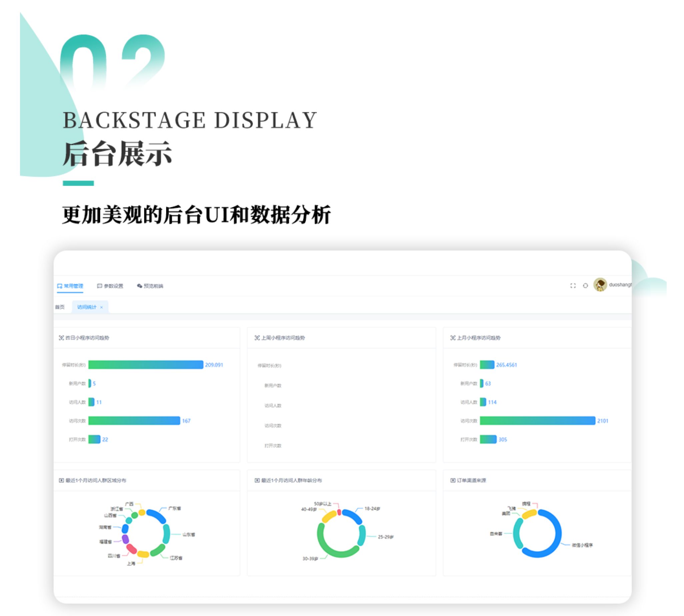Click the icon before 最近1个月访问人群区域分布
This screenshot has width=684, height=616.
(x=61, y=480)
